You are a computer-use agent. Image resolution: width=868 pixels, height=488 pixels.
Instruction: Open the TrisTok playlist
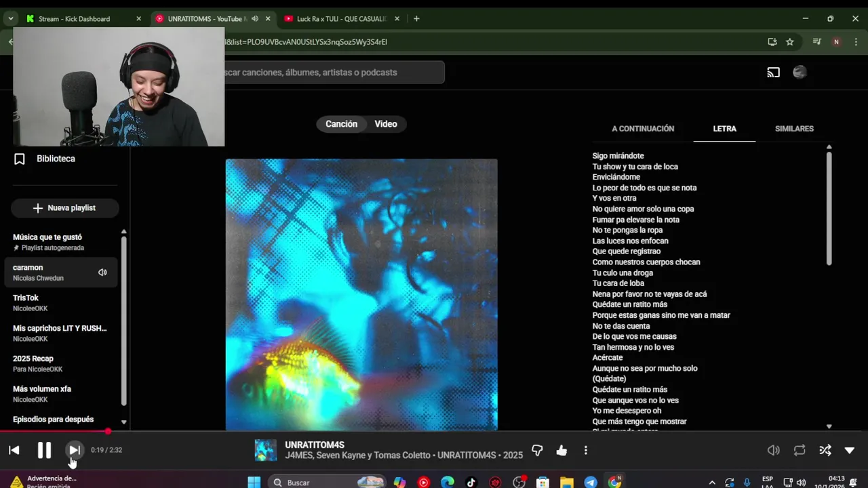coord(62,303)
